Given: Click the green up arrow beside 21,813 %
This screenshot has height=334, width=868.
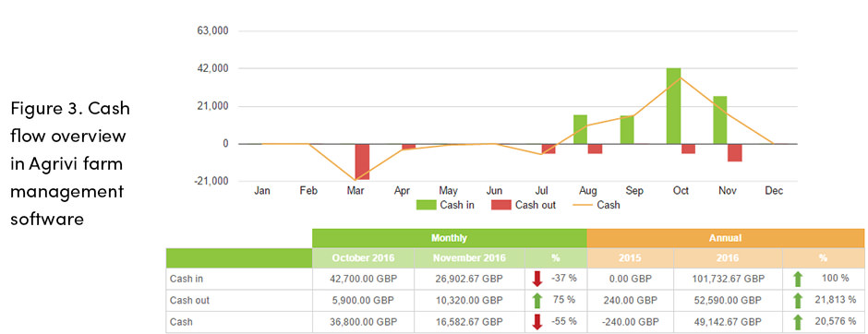Looking at the screenshot, I should coord(798,300).
